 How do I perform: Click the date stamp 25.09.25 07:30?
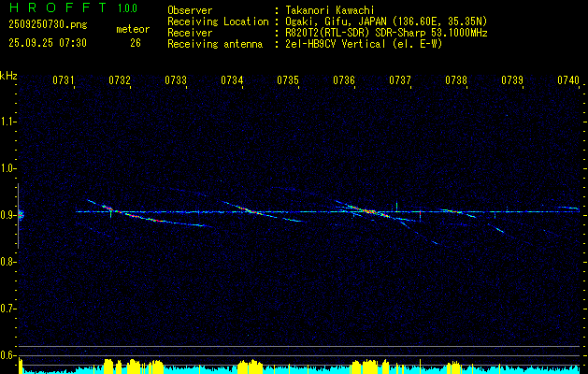point(48,43)
